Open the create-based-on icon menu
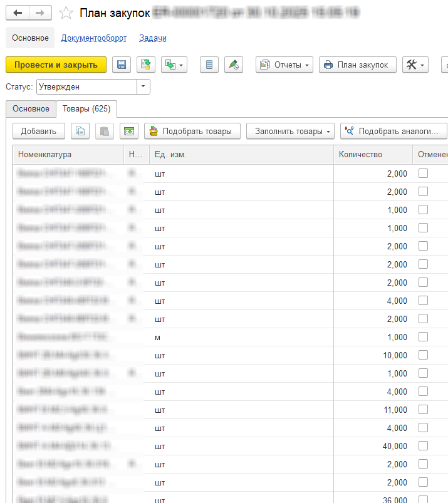The width and height of the screenshot is (448, 503). pyautogui.click(x=174, y=65)
